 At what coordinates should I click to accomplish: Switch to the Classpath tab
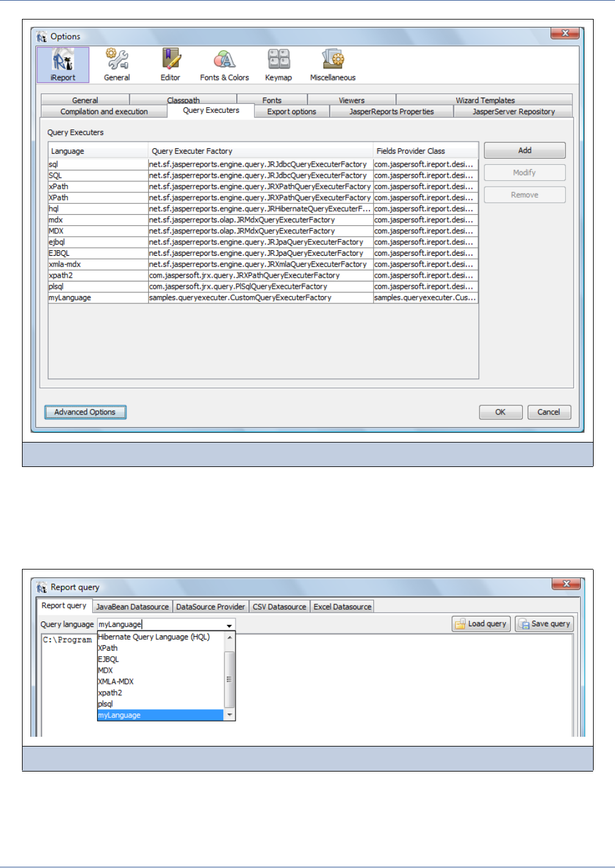[x=183, y=100]
